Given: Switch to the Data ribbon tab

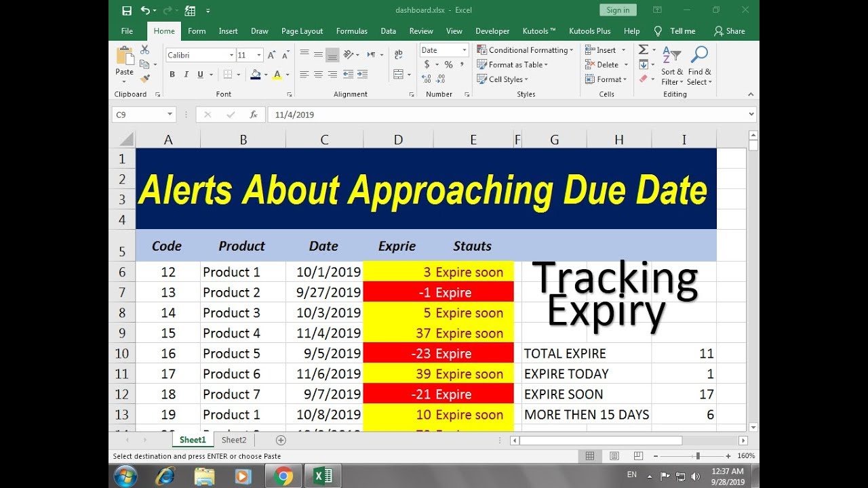Looking at the screenshot, I should (389, 31).
